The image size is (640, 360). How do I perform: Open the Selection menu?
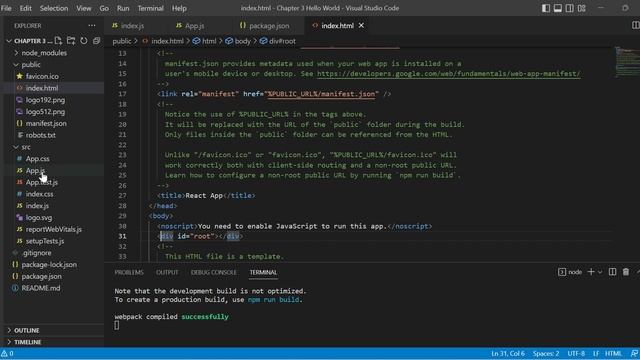(x=54, y=8)
